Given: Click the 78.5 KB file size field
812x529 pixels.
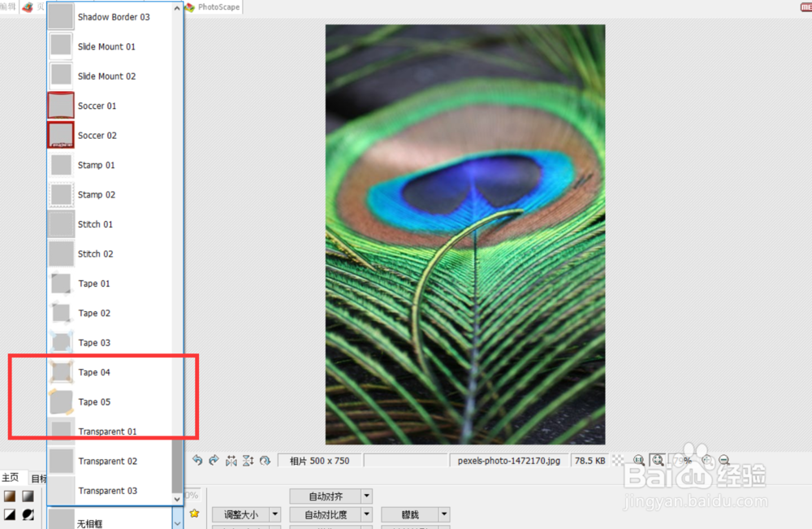Looking at the screenshot, I should tap(590, 461).
